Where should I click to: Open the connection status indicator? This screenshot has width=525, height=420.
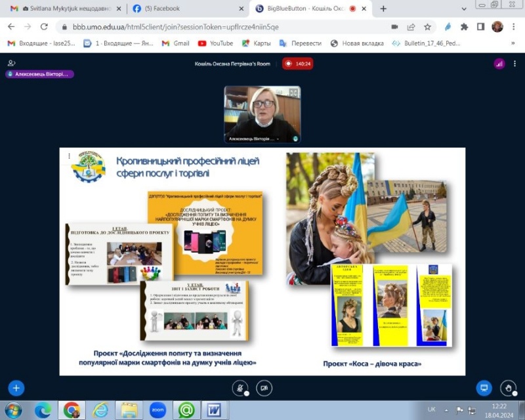[x=499, y=64]
